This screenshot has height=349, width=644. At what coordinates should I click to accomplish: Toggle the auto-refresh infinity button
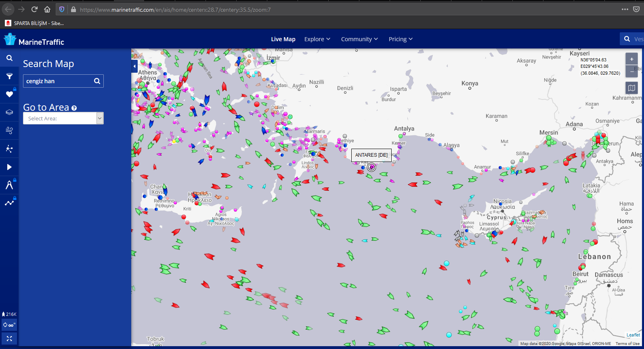[9, 325]
